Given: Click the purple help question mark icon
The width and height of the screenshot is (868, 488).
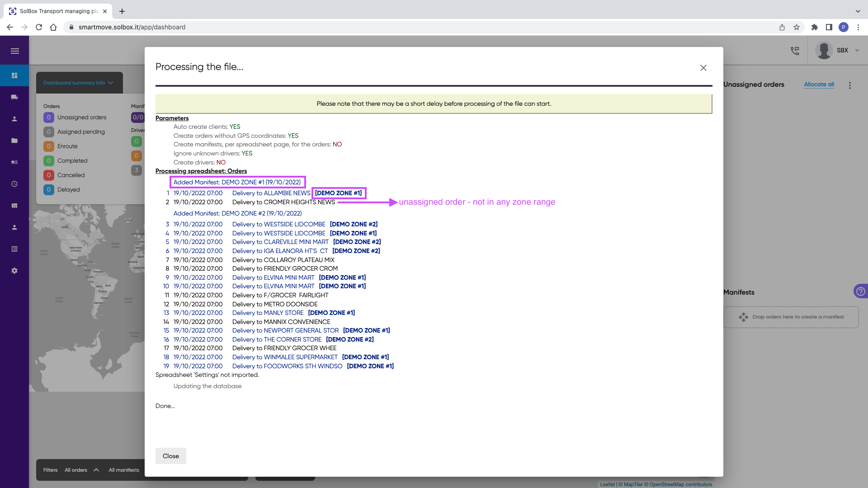Looking at the screenshot, I should 860,291.
